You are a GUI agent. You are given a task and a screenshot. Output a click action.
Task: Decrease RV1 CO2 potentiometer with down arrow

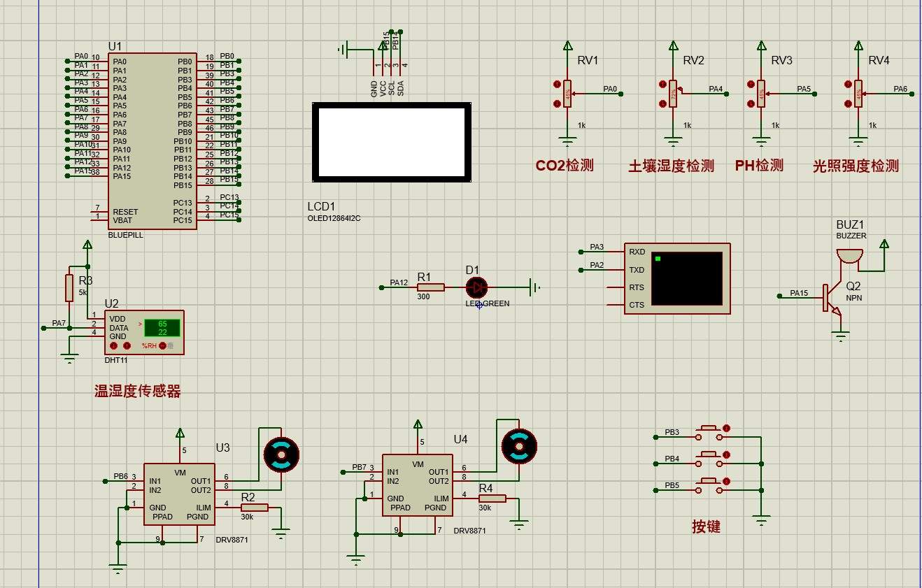click(556, 103)
